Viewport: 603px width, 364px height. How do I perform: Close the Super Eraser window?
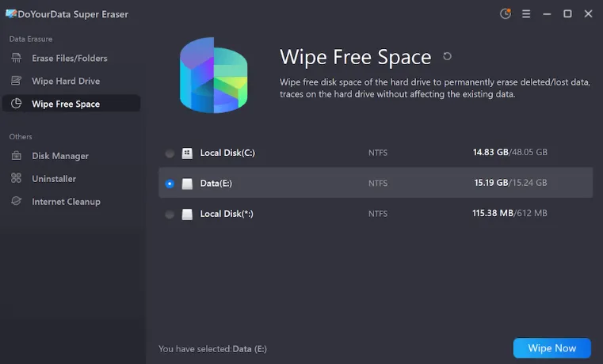click(589, 13)
